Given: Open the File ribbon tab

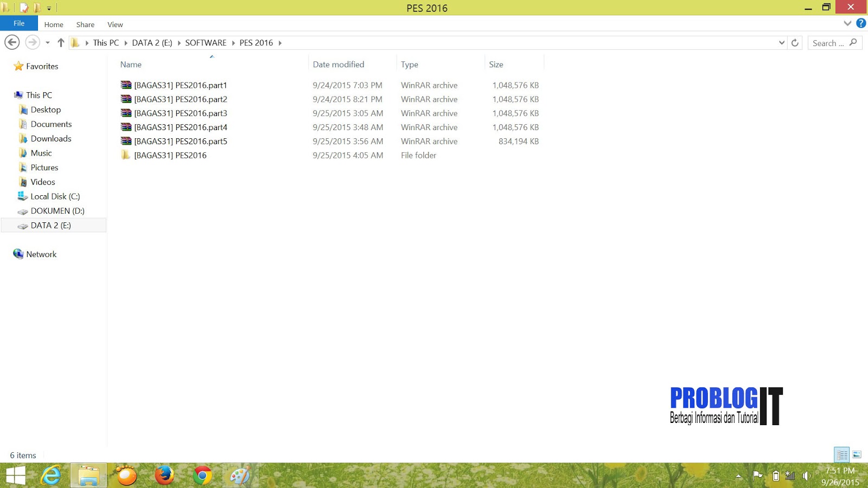Looking at the screenshot, I should (19, 23).
